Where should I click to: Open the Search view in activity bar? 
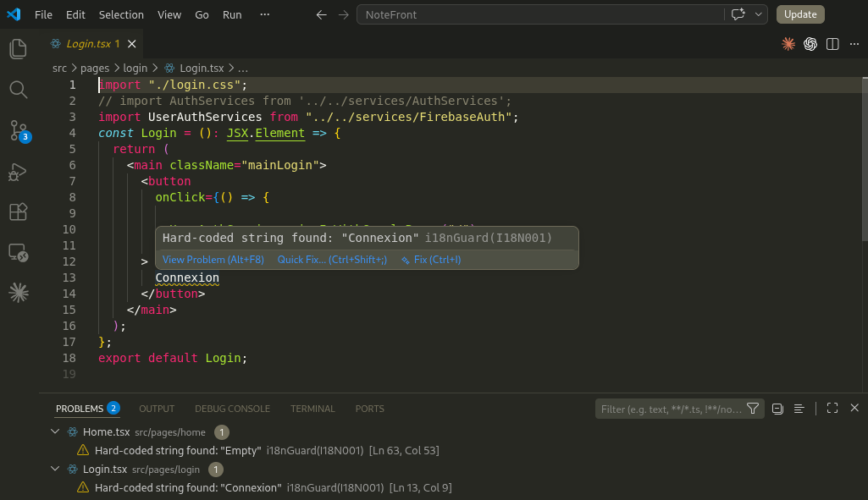[x=19, y=90]
